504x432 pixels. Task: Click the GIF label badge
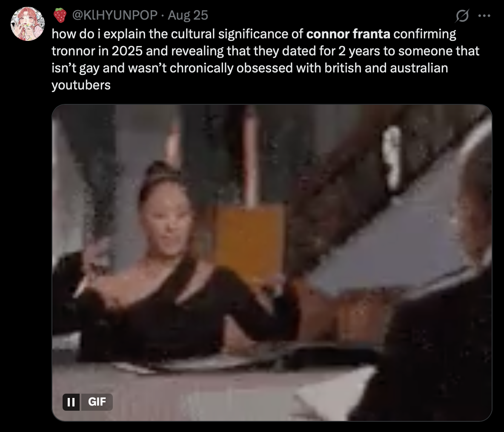[97, 402]
